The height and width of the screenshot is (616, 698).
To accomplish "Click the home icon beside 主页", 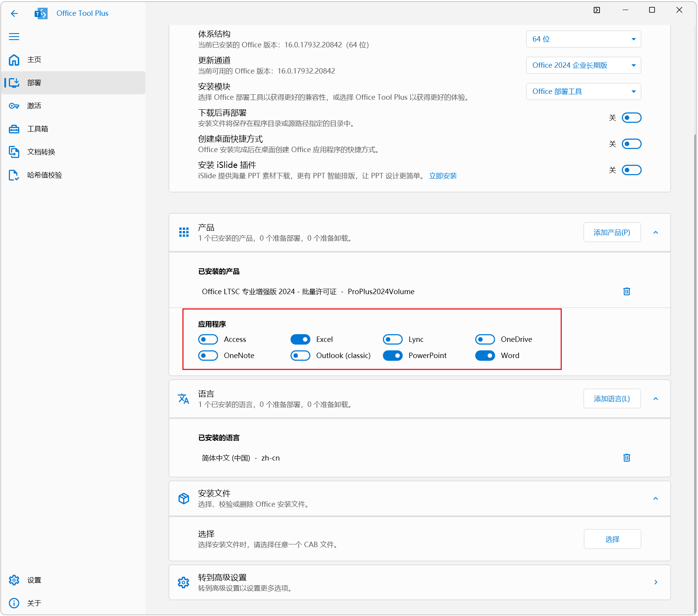I will 14,60.
